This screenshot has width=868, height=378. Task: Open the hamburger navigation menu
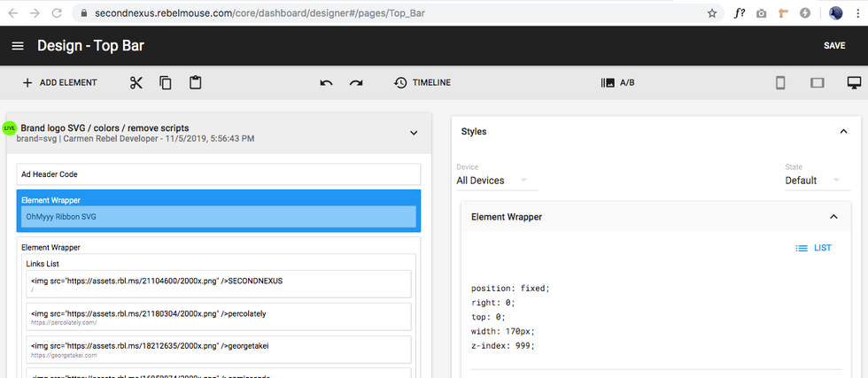pos(18,46)
